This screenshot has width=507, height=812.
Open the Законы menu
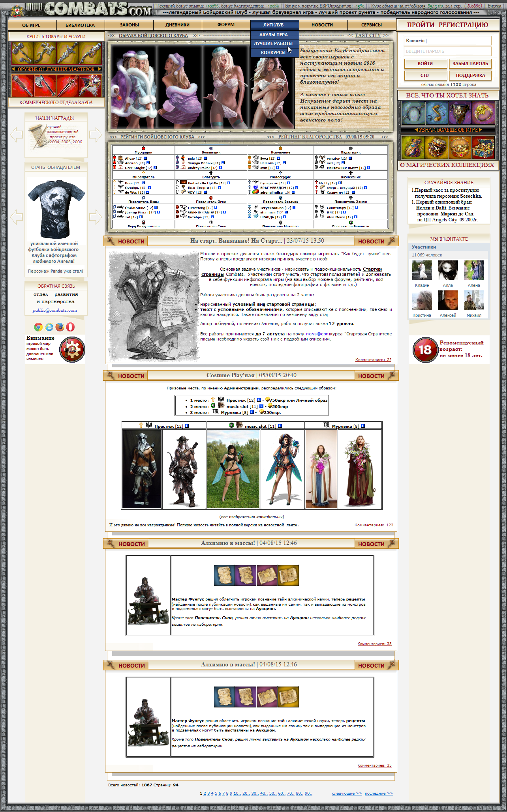point(129,25)
